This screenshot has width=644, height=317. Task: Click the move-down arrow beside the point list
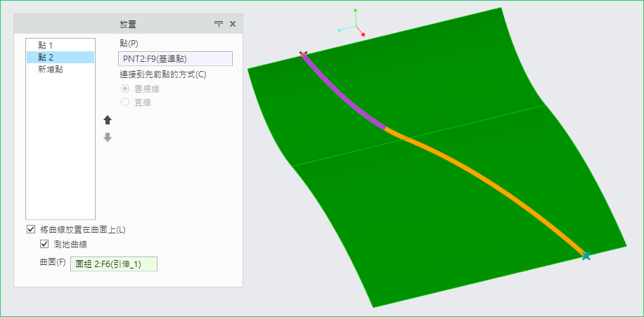pyautogui.click(x=108, y=138)
